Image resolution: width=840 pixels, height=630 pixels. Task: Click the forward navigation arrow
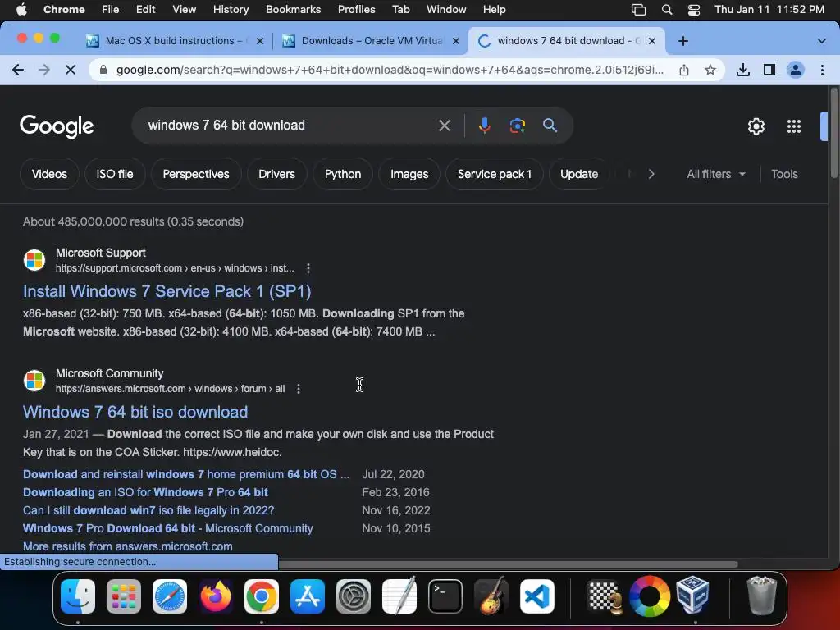44,70
